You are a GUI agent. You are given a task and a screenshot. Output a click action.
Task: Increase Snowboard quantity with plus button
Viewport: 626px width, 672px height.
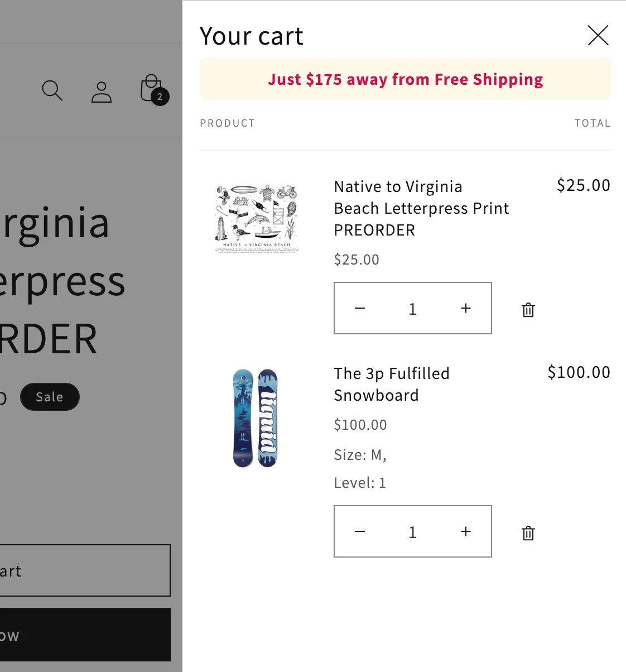click(x=466, y=532)
